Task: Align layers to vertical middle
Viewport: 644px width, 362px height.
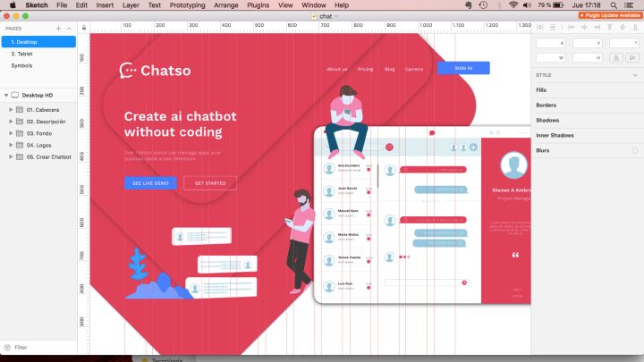Action: (623, 27)
